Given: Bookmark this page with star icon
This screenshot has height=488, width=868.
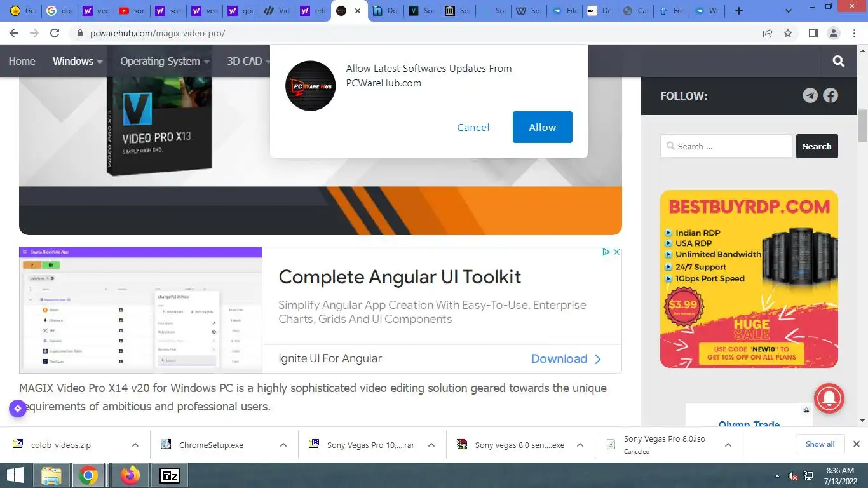Looking at the screenshot, I should [x=788, y=33].
